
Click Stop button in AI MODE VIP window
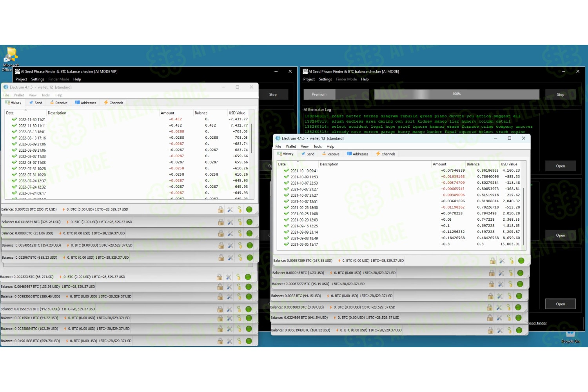273,94
